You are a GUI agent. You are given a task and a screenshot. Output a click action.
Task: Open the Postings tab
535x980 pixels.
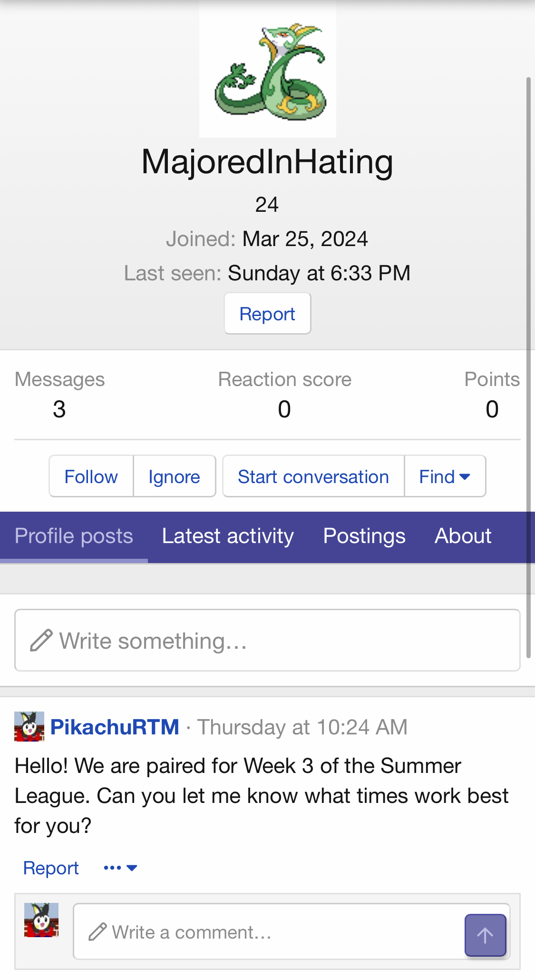pyautogui.click(x=364, y=536)
